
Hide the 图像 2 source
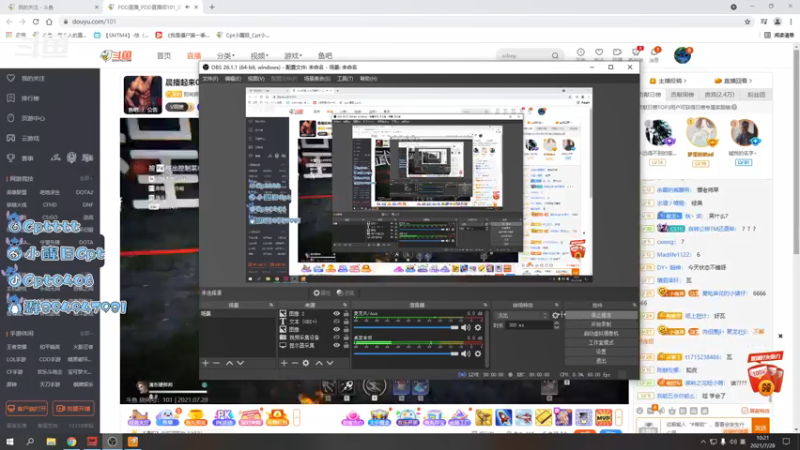coord(336,314)
